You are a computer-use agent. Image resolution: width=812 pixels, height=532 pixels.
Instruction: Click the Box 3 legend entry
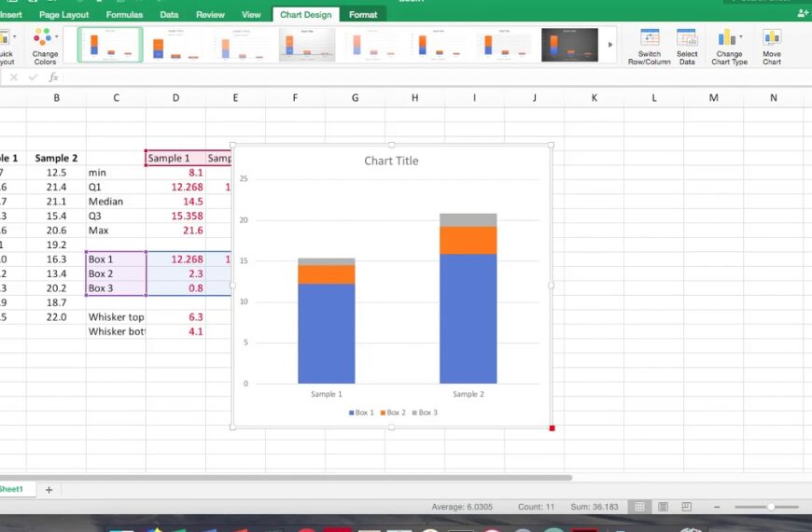coord(425,413)
